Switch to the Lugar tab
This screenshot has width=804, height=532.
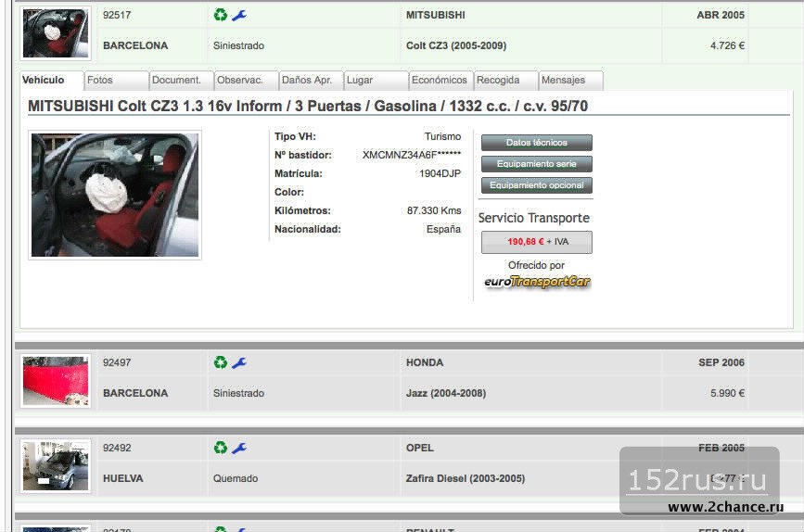click(376, 81)
